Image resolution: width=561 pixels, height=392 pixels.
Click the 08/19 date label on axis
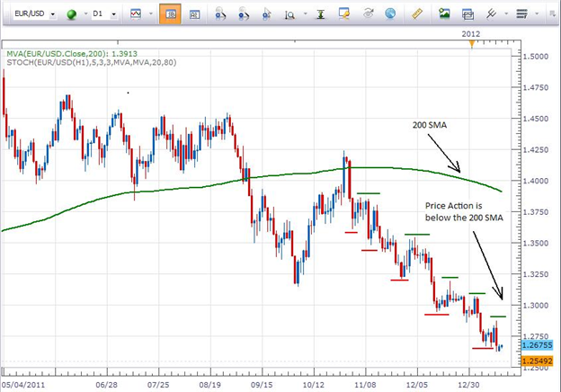tap(210, 385)
